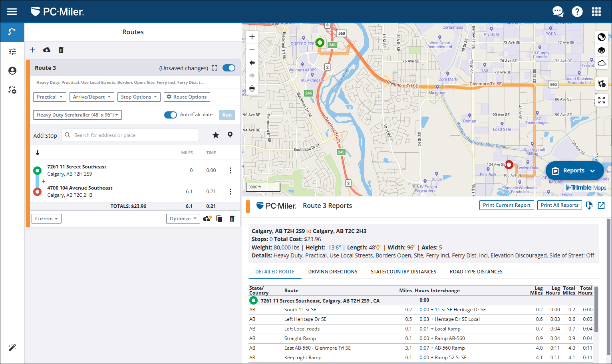Zoom in on the map
The image size is (612, 364).
click(252, 37)
